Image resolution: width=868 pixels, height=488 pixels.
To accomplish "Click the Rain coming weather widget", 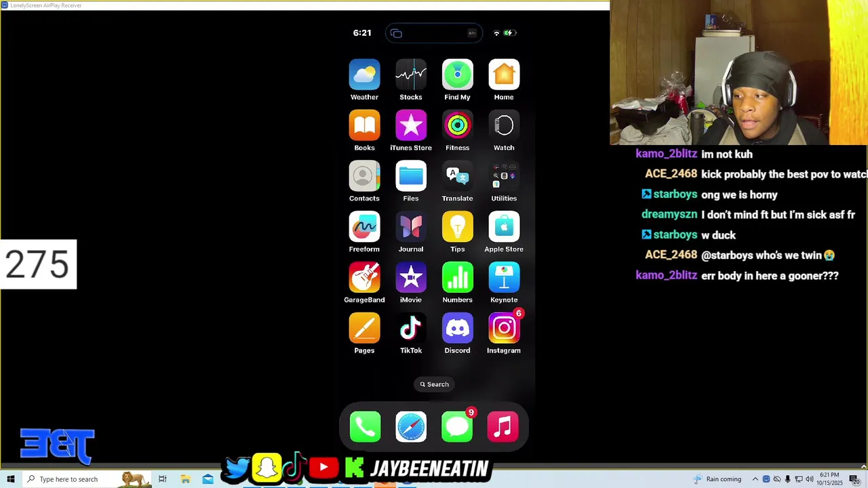I will 717,479.
